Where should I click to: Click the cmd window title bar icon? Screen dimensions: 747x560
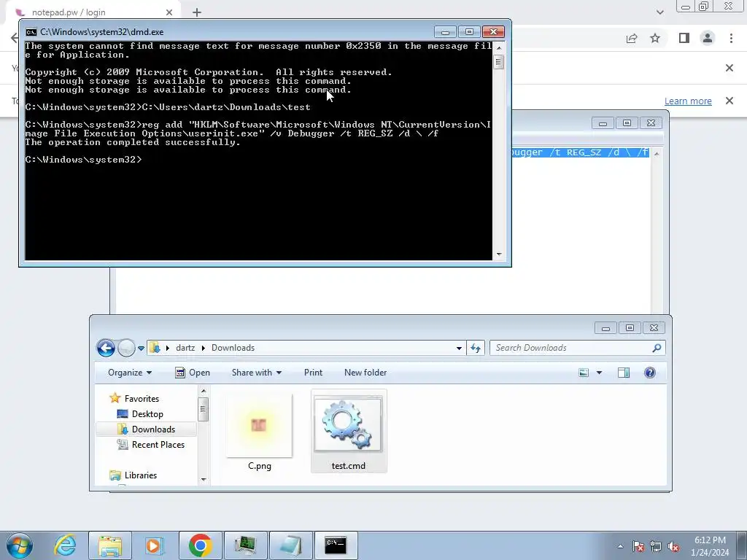coord(31,32)
